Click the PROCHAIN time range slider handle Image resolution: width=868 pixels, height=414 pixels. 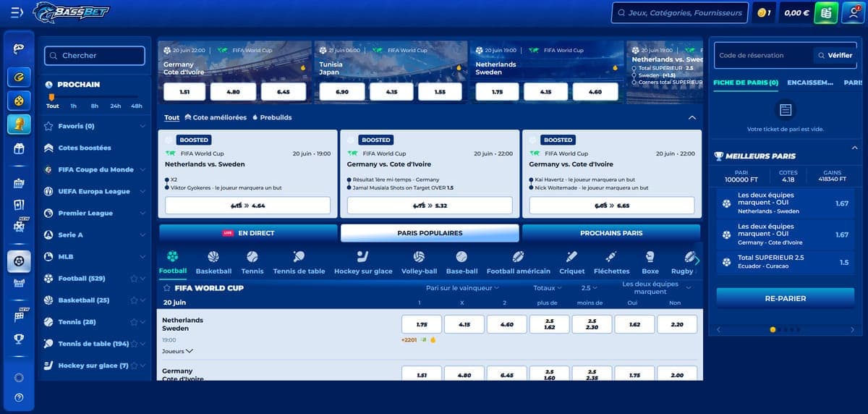pos(51,96)
